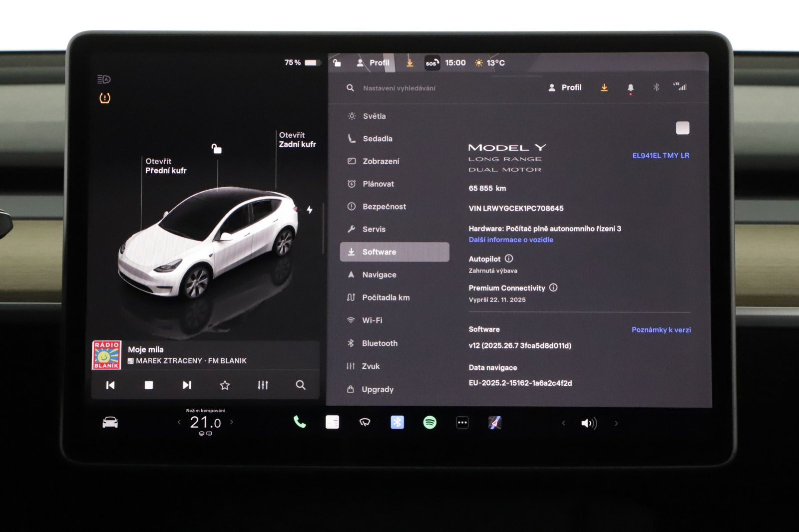Tap the right chevron beside the volume control
The width and height of the screenshot is (799, 532).
(x=616, y=423)
